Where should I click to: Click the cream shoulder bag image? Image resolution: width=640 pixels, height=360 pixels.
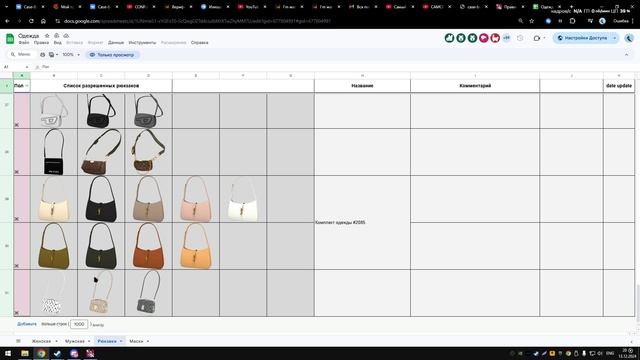(x=53, y=200)
